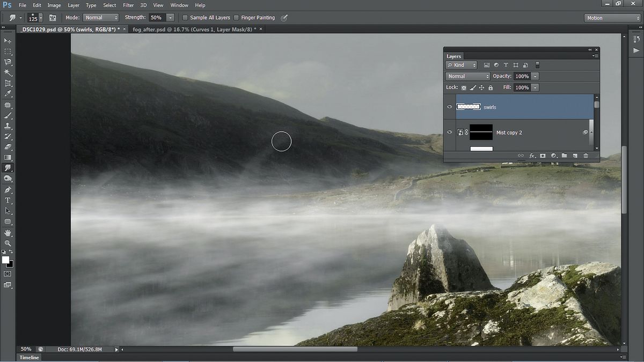Create new layer via Layers panel icon

[575, 156]
